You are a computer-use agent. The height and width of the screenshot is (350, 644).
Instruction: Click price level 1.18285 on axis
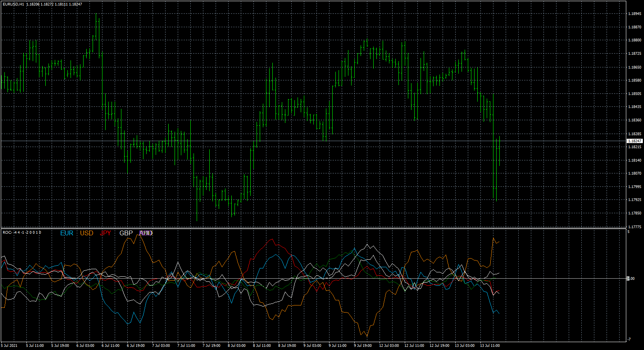coord(634,134)
